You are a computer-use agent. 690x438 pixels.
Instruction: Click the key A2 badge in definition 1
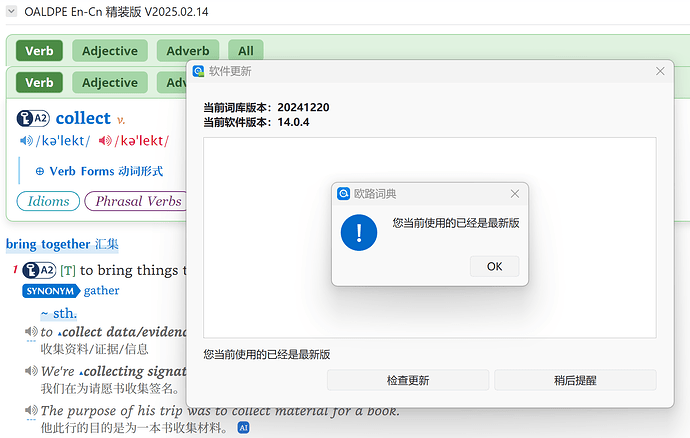(x=39, y=270)
